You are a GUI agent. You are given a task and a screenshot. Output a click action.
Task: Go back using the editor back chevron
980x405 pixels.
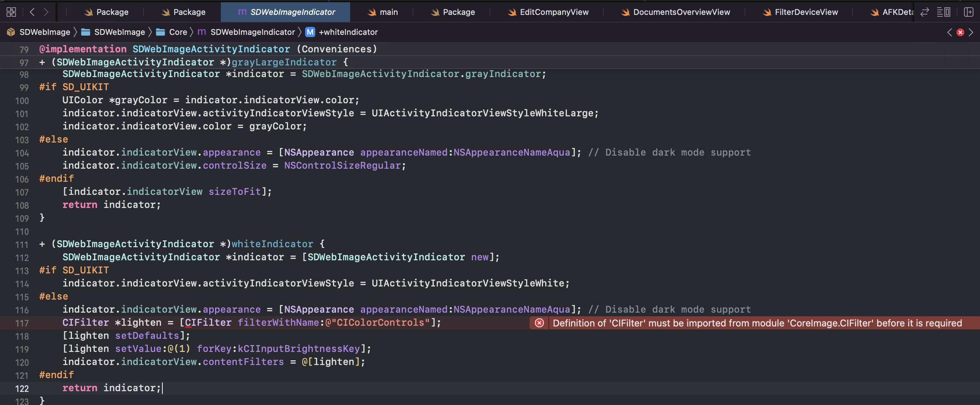coord(32,12)
